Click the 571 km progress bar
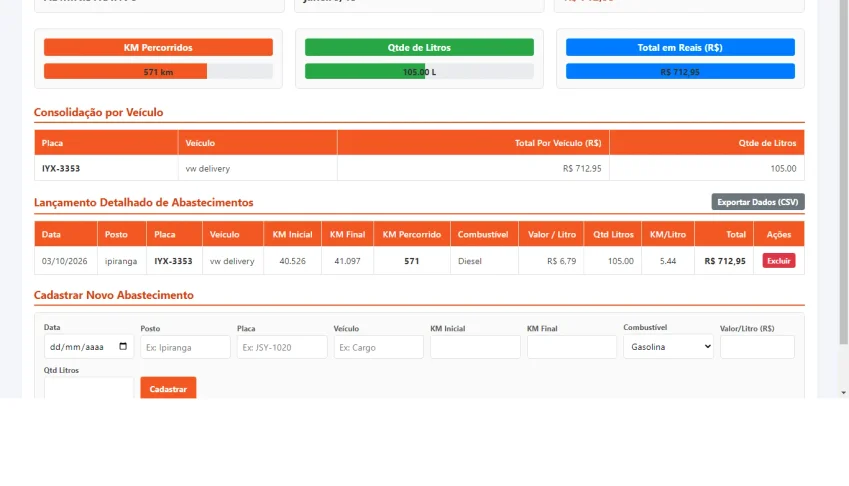Viewport: 849px width, 486px height. pyautogui.click(x=158, y=71)
